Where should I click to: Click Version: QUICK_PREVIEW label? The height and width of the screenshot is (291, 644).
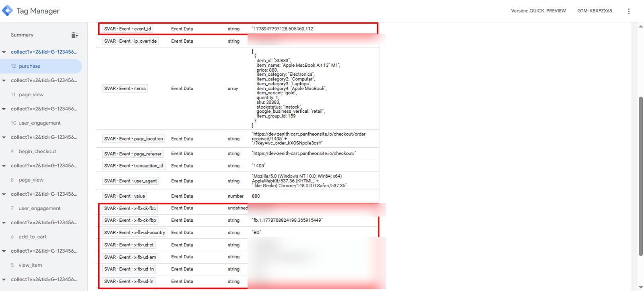coord(539,11)
